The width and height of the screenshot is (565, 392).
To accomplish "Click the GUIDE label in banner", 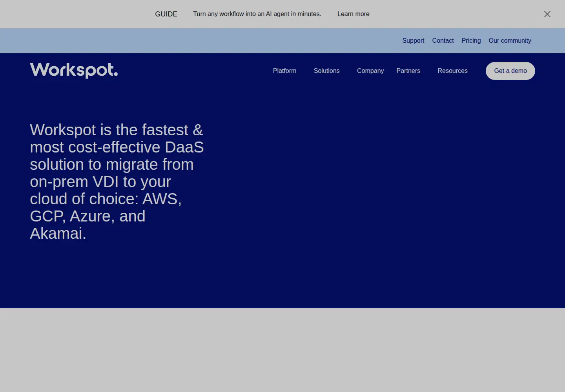I will (x=166, y=14).
